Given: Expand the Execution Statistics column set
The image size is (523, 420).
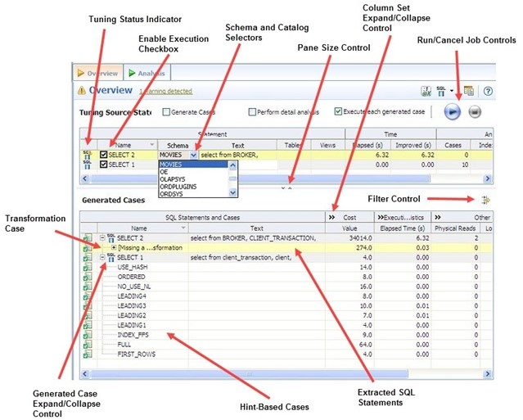Looking at the screenshot, I should coord(381,218).
